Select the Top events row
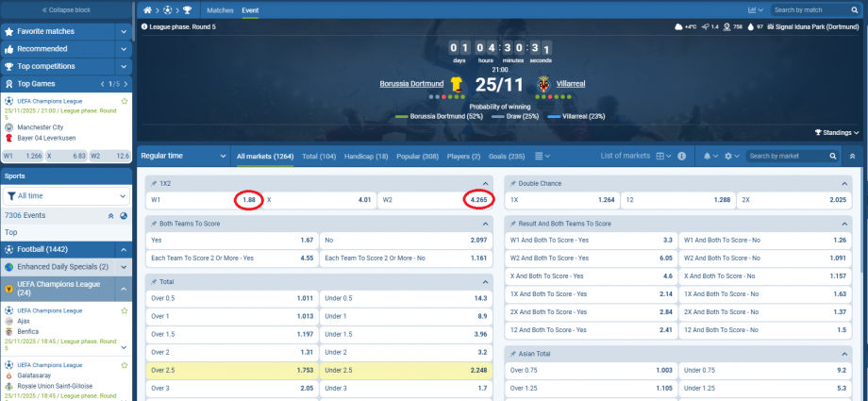The width and height of the screenshot is (868, 401). 66,233
